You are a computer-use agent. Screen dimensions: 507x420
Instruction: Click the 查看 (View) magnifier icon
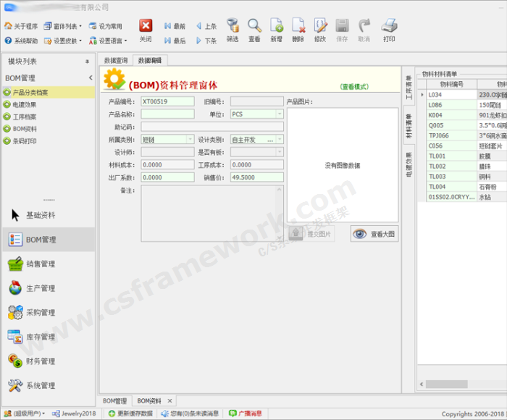(254, 30)
